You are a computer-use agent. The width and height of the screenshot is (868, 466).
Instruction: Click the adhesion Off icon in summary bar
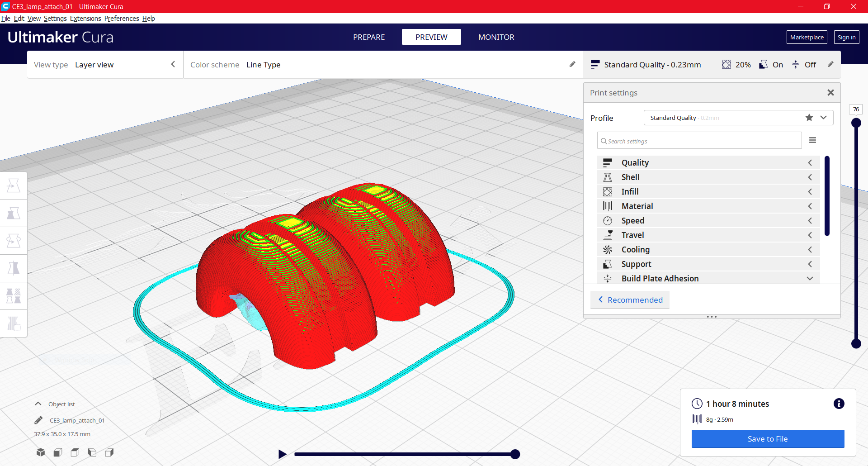click(796, 64)
